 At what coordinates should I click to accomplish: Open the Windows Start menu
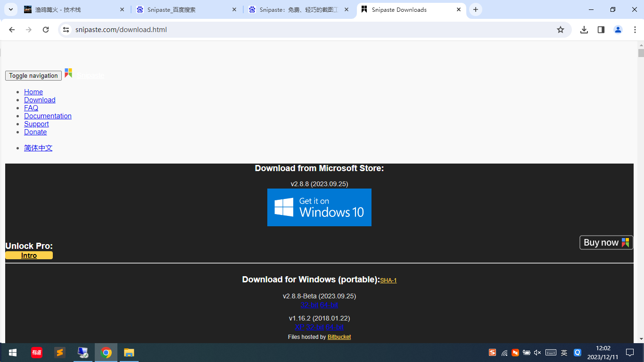point(13,353)
